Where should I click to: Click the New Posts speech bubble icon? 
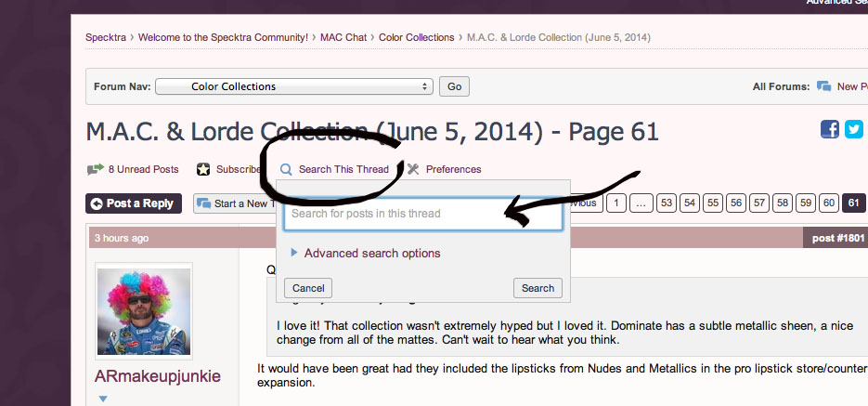click(823, 86)
